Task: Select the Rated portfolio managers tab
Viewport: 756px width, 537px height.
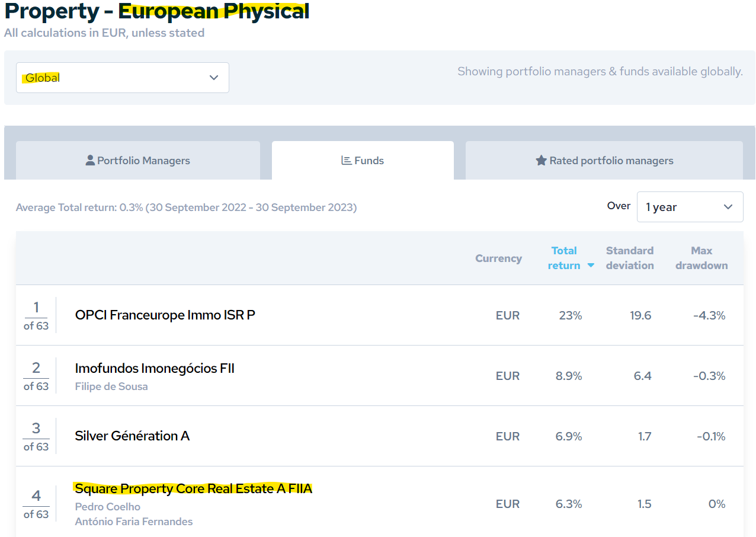Action: [x=604, y=161]
